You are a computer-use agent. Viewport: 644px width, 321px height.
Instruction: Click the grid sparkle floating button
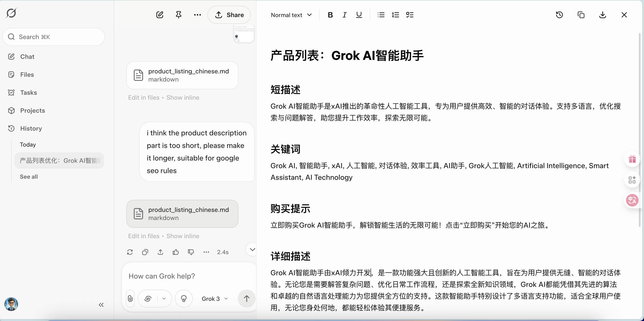(632, 180)
